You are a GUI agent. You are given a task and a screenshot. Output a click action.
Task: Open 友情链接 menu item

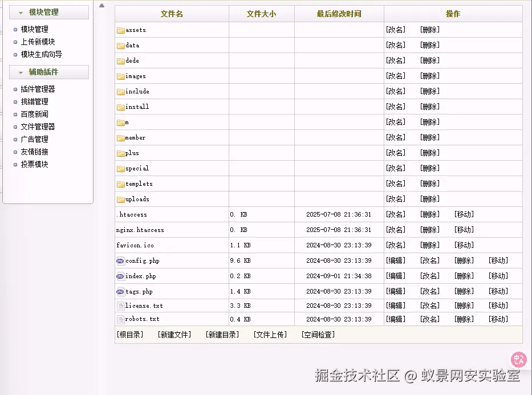click(x=35, y=152)
